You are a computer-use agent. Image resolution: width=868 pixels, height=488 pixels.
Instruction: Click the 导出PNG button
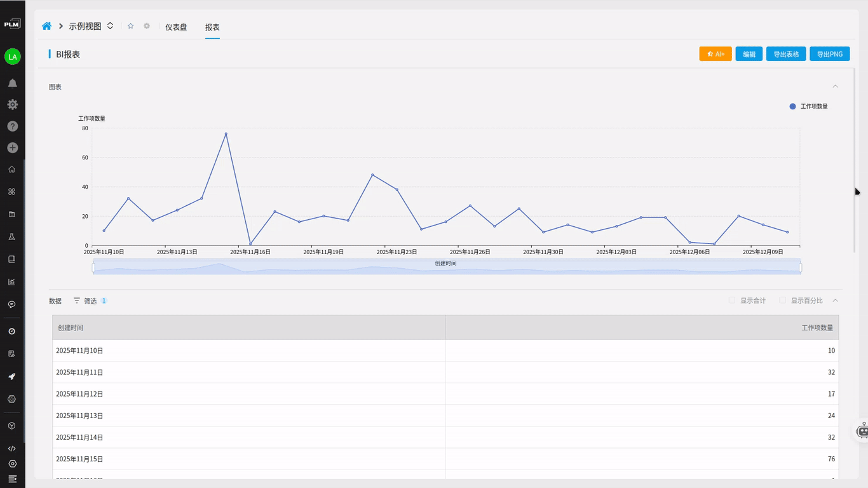[x=830, y=54]
